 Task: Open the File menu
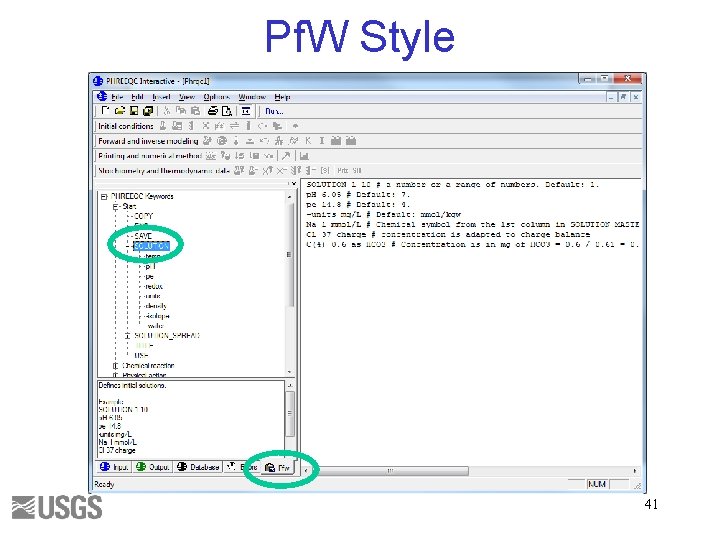click(x=117, y=97)
